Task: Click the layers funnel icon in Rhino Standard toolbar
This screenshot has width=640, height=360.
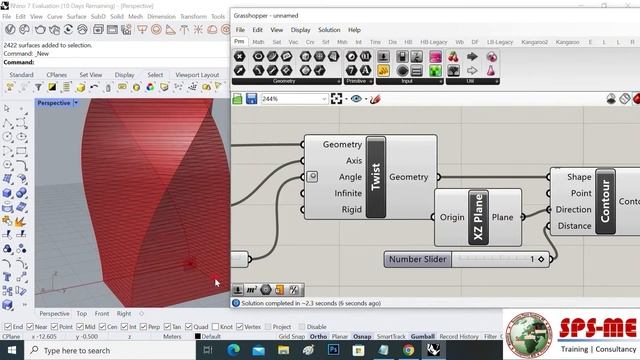Action: pyautogui.click(x=38, y=87)
